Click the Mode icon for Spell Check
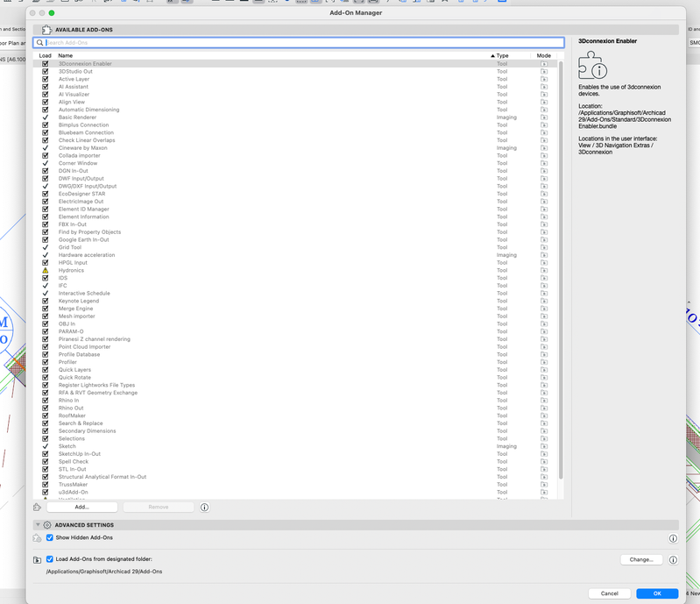The height and width of the screenshot is (604, 700). tap(544, 461)
